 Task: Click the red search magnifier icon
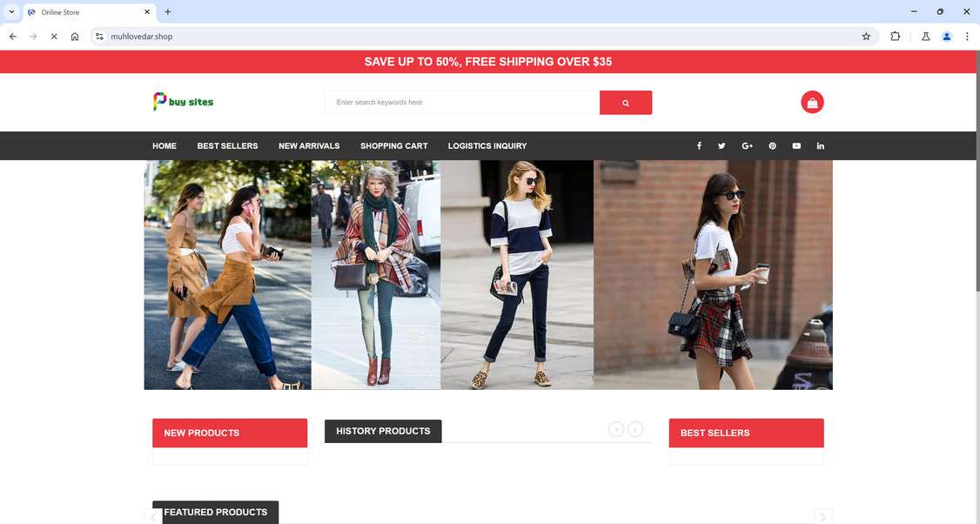tap(626, 102)
